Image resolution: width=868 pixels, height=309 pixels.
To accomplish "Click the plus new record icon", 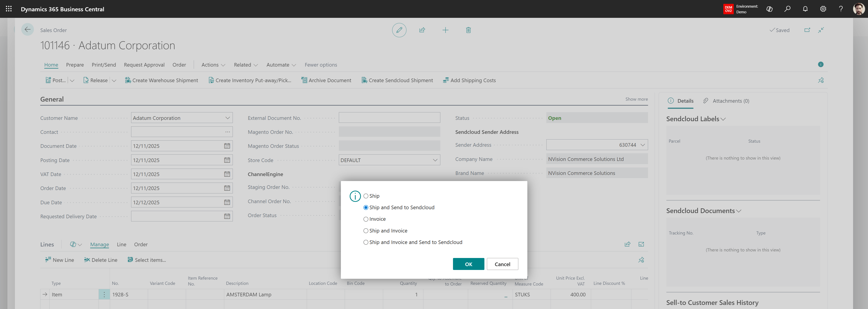I will click(445, 30).
